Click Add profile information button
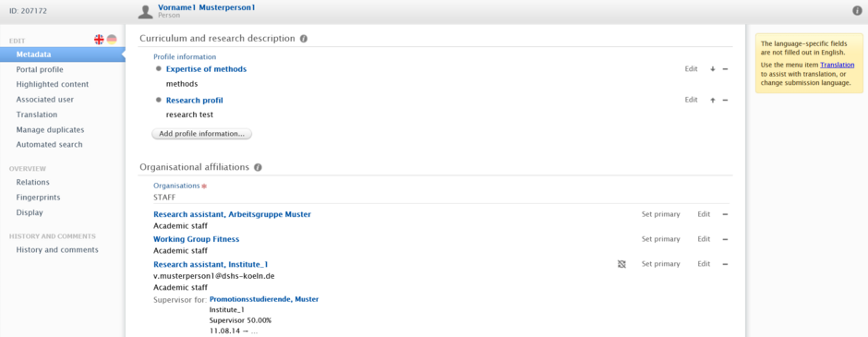 point(201,134)
